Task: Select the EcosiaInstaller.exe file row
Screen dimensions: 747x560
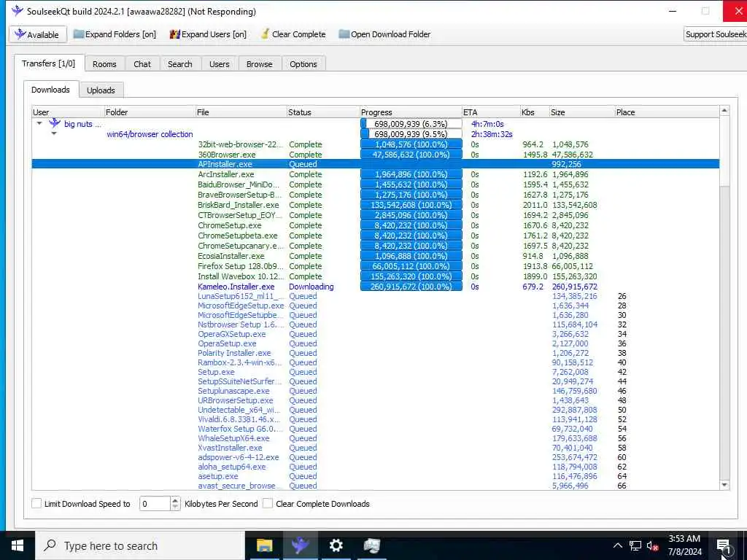Action: point(376,256)
